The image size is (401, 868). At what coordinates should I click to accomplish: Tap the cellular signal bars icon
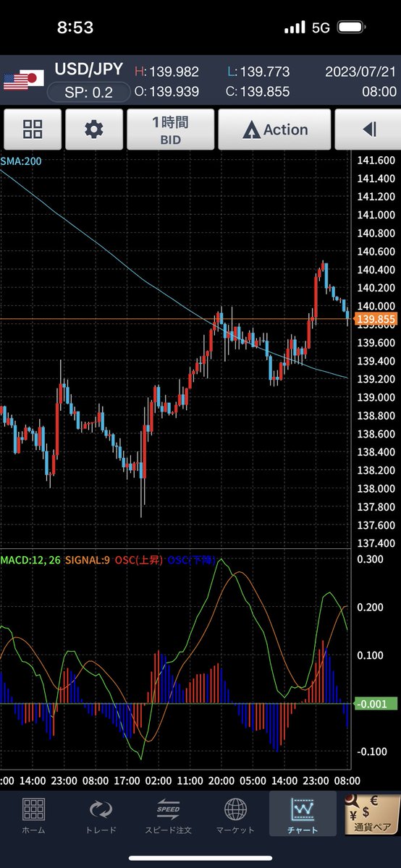pyautogui.click(x=295, y=27)
